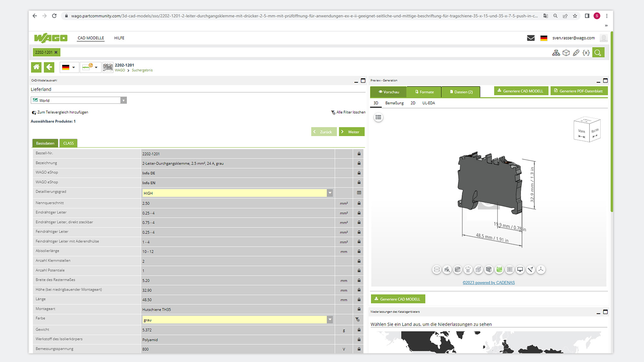Click the Weiter button
The height and width of the screenshot is (362, 644).
(x=352, y=132)
